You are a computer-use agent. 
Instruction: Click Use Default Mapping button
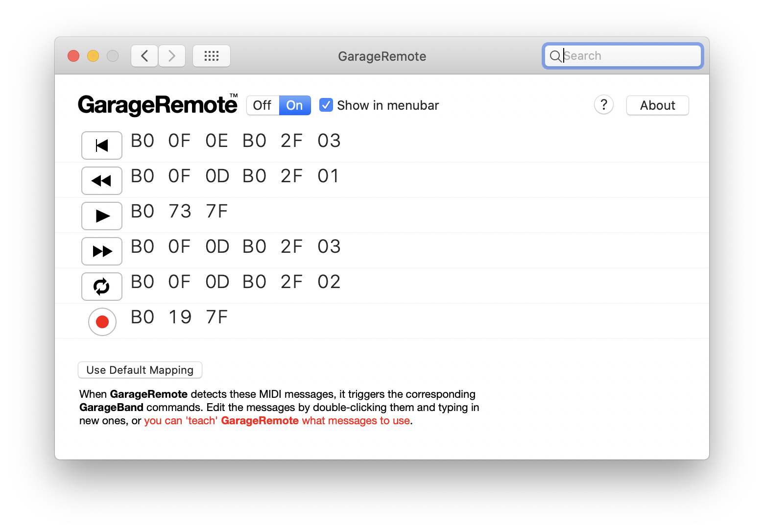(x=140, y=370)
